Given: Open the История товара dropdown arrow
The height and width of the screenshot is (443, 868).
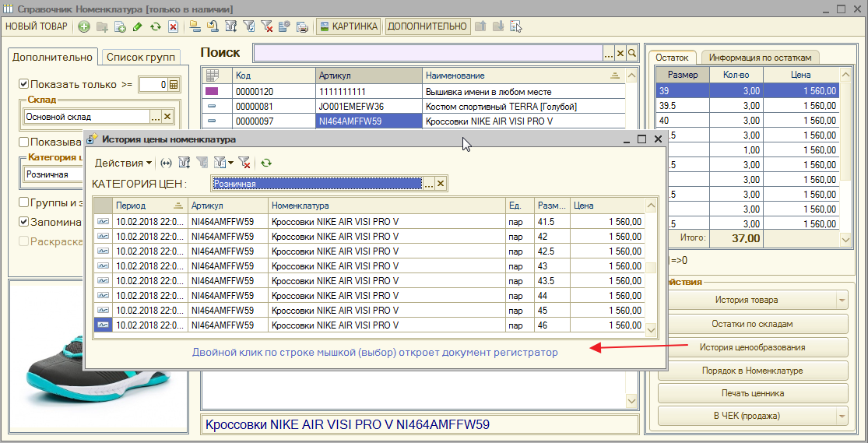Looking at the screenshot, I should coord(842,300).
